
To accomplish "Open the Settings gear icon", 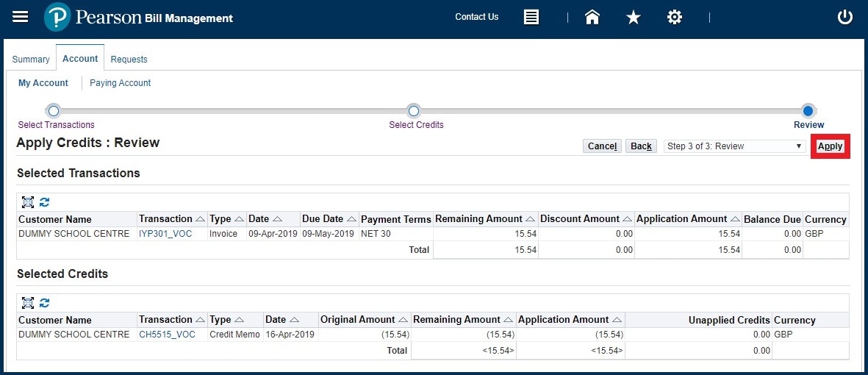I will (675, 17).
